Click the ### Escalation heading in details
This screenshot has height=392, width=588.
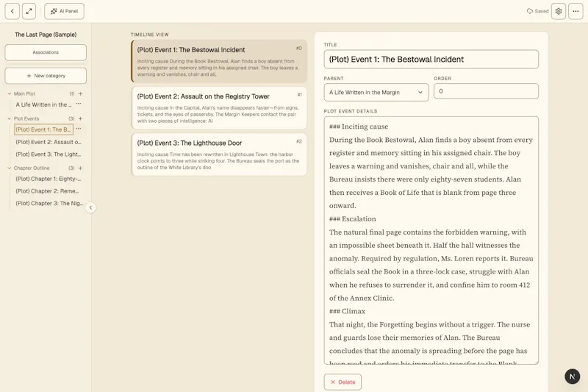point(353,218)
